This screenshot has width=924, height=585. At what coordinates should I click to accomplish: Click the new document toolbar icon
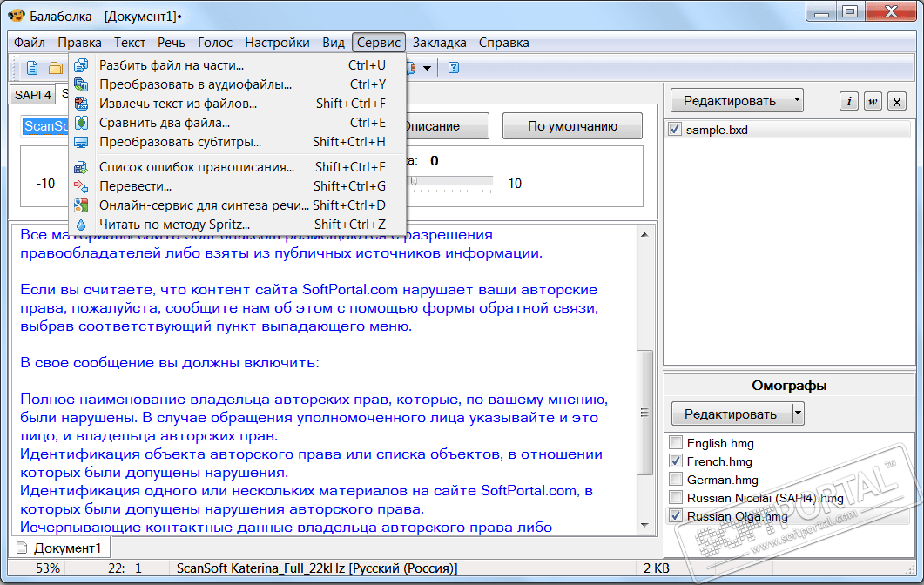tap(32, 68)
